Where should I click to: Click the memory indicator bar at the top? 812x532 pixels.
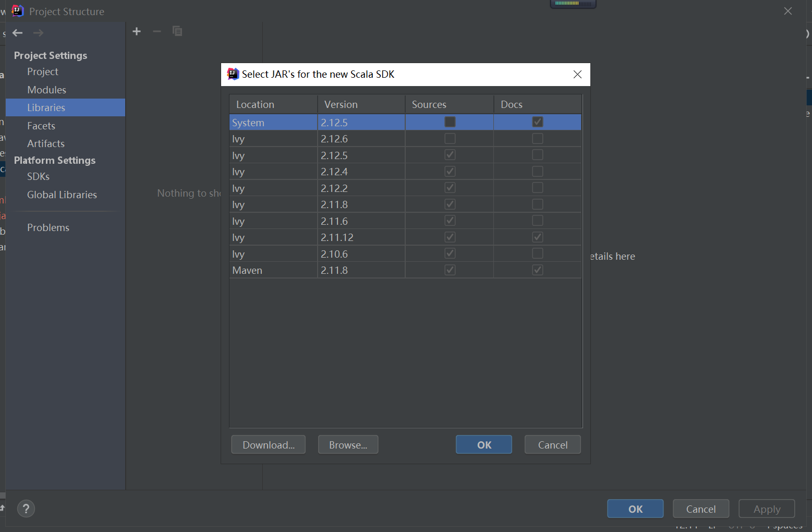pyautogui.click(x=573, y=3)
